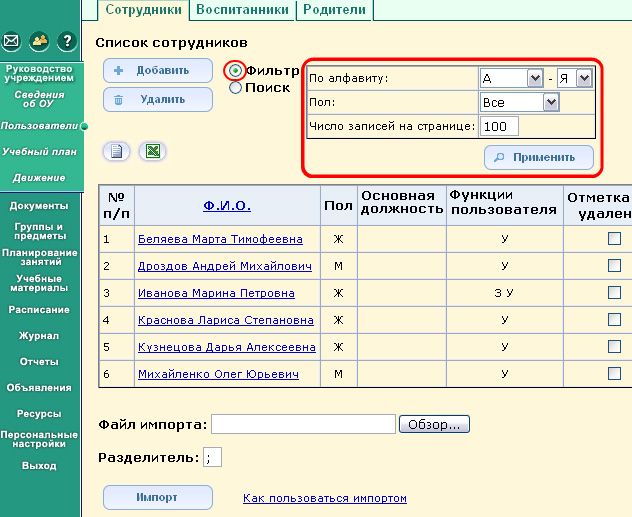
Task: Open the Расписание sidebar menu item
Action: (40, 310)
